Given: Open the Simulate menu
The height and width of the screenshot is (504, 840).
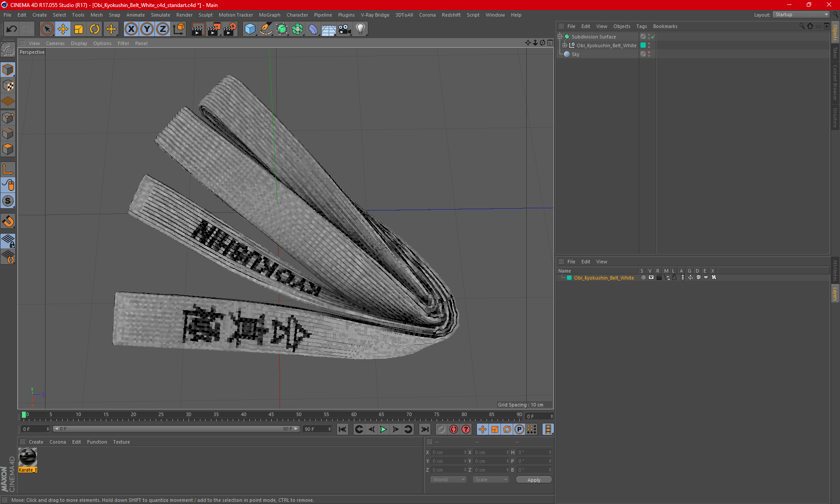Looking at the screenshot, I should (161, 15).
